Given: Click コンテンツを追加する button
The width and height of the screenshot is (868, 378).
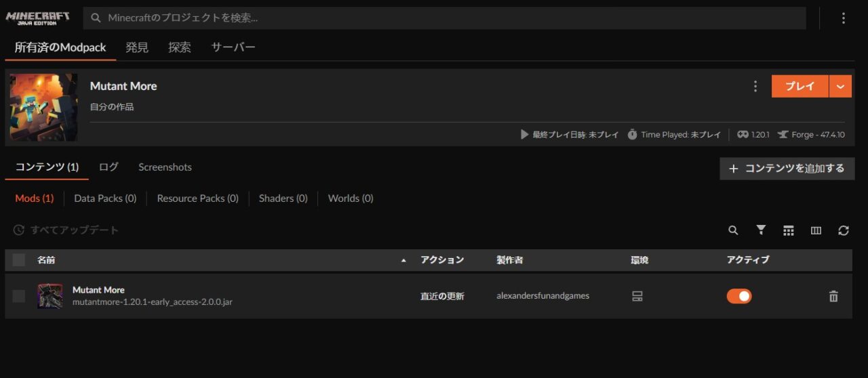Looking at the screenshot, I should (x=787, y=169).
